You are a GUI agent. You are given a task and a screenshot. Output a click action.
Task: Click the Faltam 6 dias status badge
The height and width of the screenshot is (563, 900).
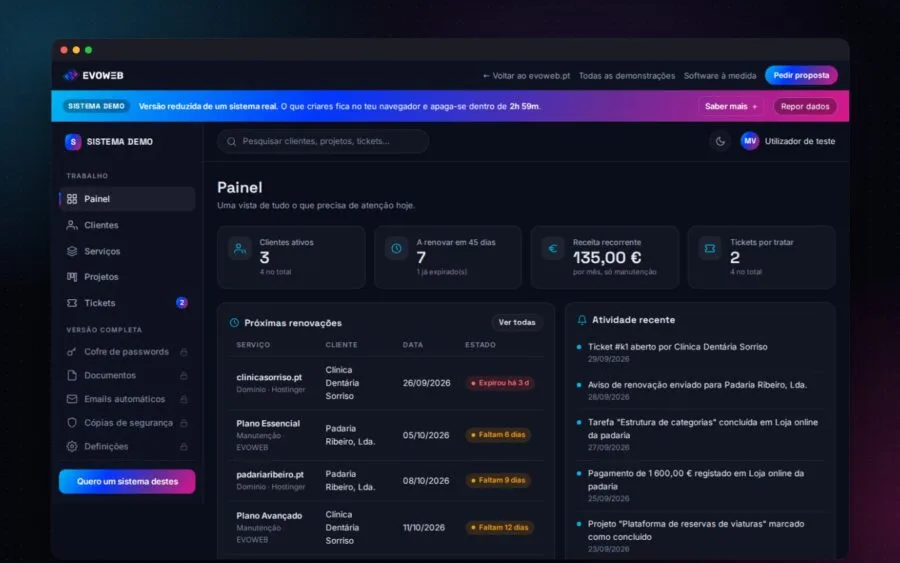coord(498,434)
